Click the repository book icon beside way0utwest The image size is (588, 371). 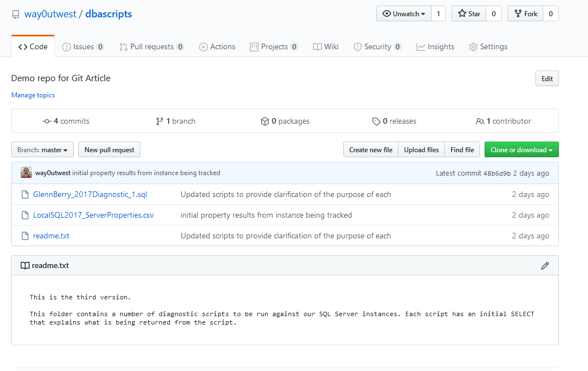(16, 15)
